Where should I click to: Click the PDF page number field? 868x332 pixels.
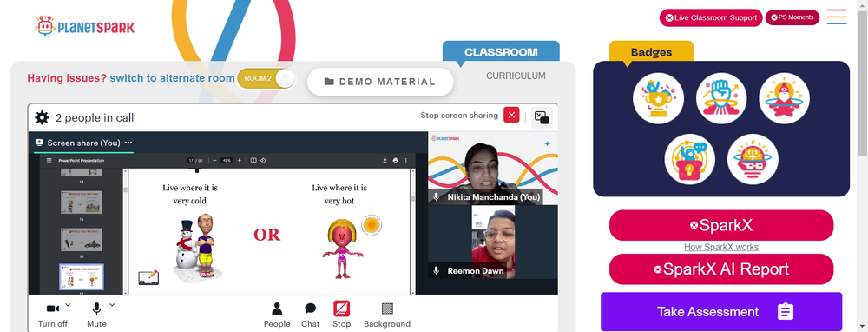[x=190, y=160]
